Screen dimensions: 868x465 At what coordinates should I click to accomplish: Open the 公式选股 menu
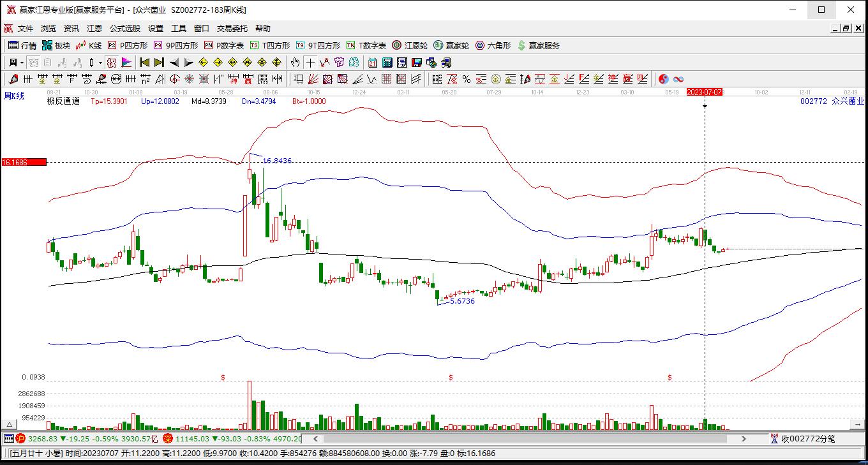[x=125, y=29]
